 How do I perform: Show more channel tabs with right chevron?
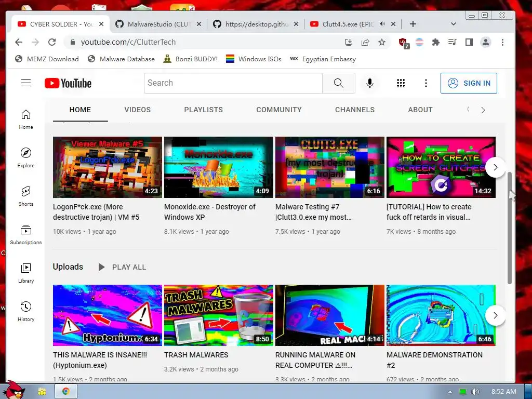[483, 110]
